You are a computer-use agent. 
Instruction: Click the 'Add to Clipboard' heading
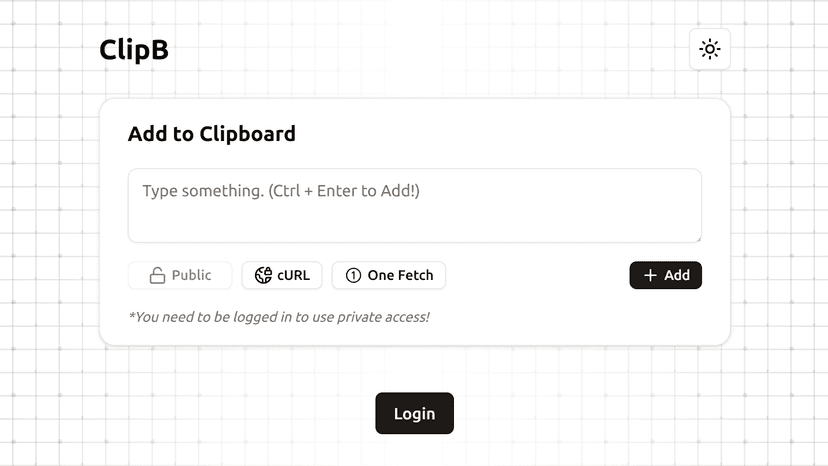(212, 134)
